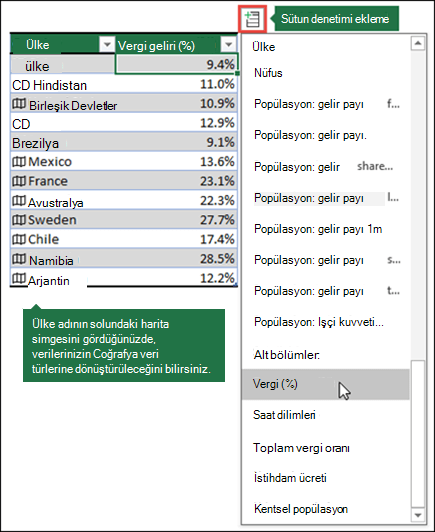This screenshot has width=435, height=532.
Task: Choose the Saat dilimleri field
Action: (325, 415)
